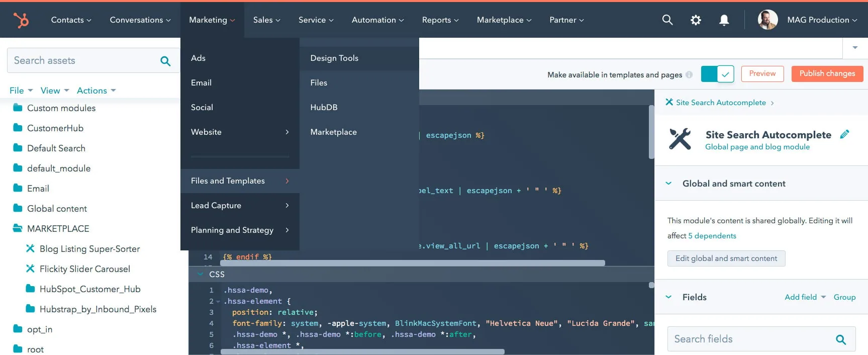Open the Sales navigation menu
This screenshot has height=355, width=868.
point(267,20)
